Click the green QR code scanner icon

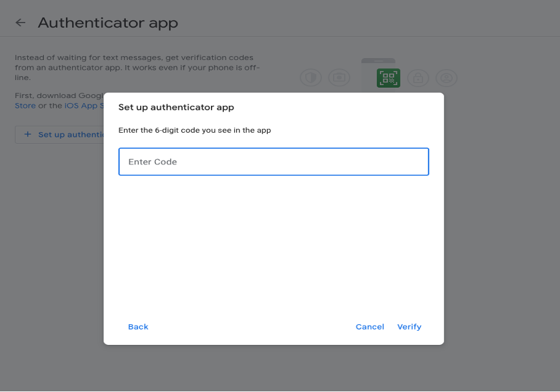pyautogui.click(x=388, y=78)
